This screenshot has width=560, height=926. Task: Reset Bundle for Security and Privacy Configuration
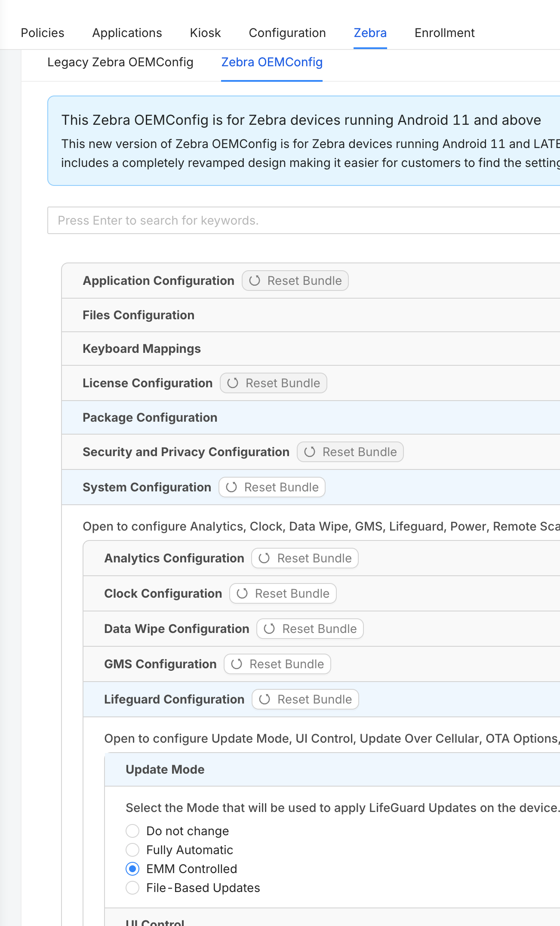click(x=350, y=452)
